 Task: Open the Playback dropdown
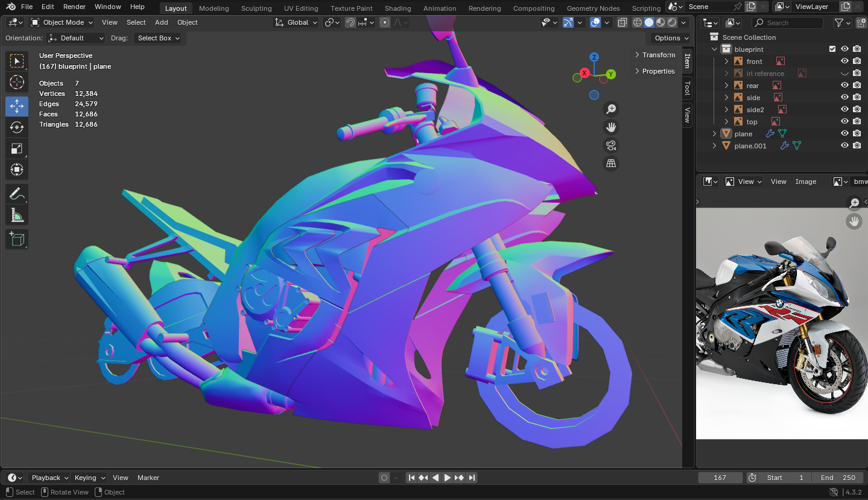click(x=49, y=478)
